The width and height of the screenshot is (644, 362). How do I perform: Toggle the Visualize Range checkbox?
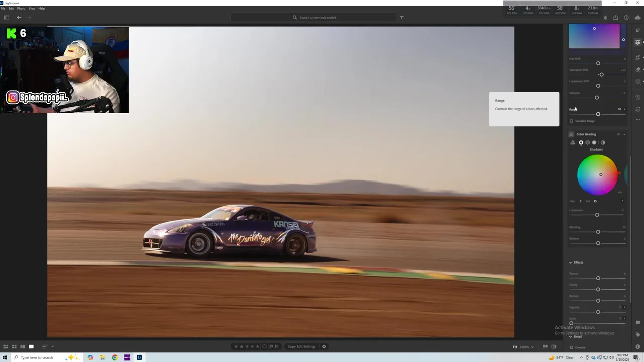tap(571, 121)
